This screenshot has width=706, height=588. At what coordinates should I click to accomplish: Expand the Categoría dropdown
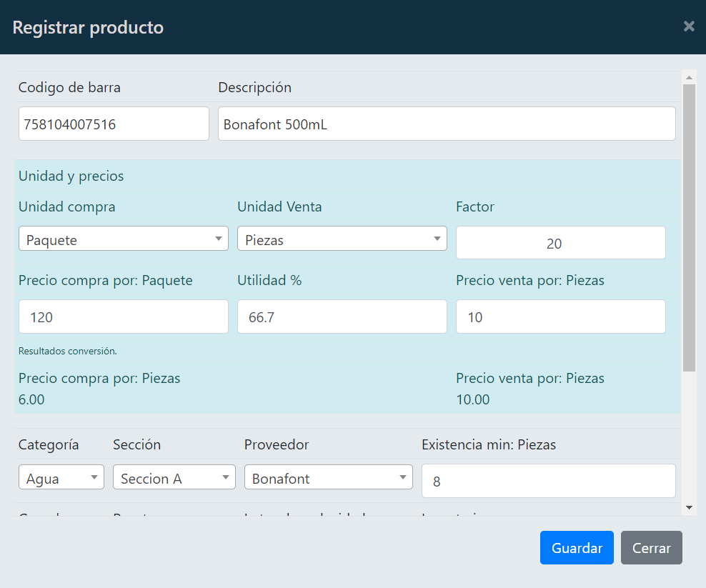coord(61,478)
